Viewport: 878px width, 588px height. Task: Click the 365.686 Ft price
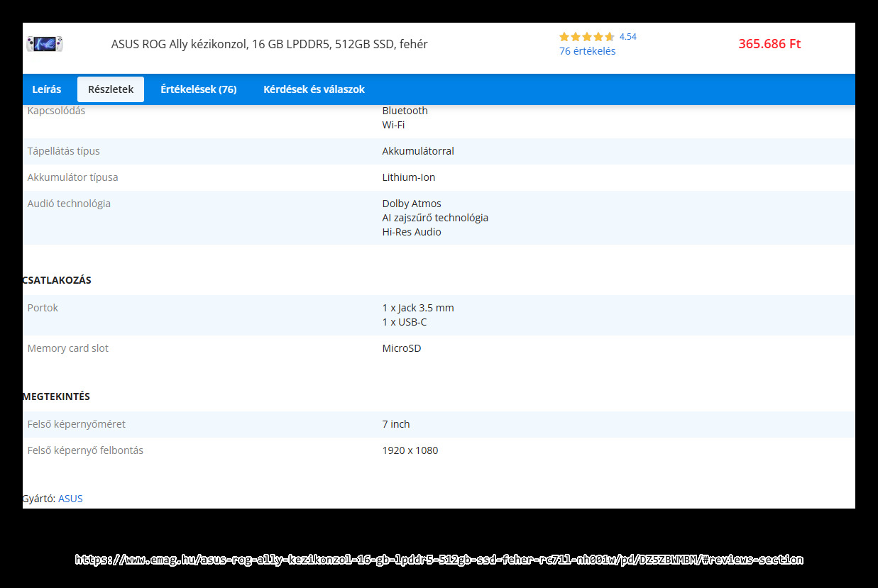[x=769, y=44]
